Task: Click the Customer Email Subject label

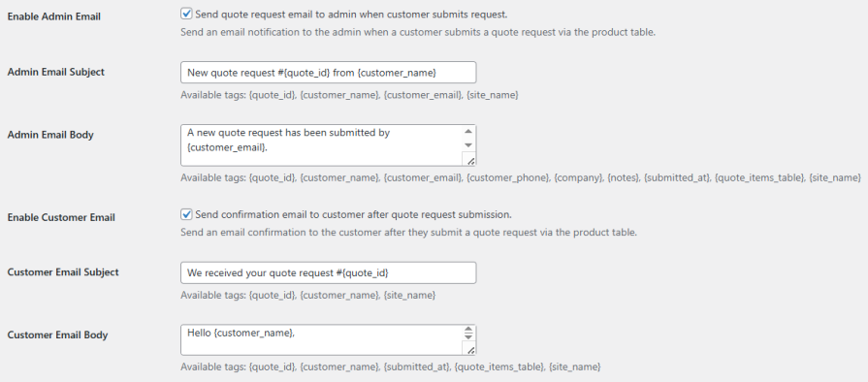Action: 63,272
